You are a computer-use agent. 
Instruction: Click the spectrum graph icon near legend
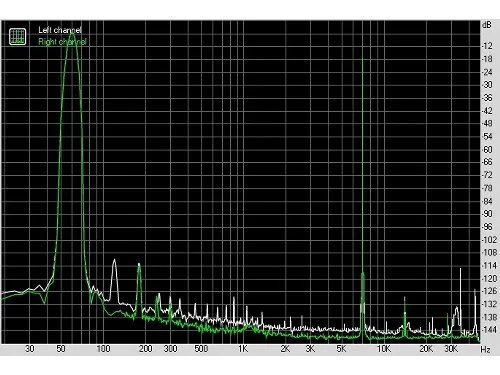(x=18, y=36)
